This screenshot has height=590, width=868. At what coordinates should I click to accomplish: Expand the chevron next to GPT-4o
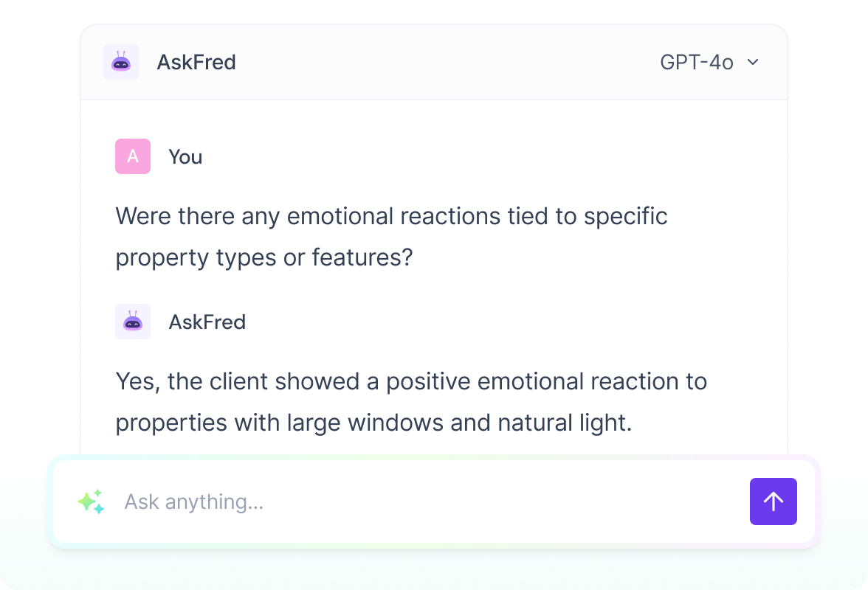click(x=753, y=63)
